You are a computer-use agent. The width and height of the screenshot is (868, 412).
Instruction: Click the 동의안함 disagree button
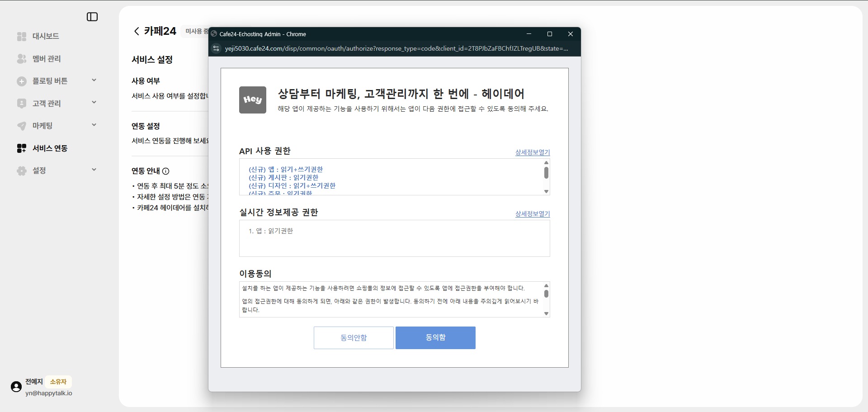pyautogui.click(x=354, y=338)
